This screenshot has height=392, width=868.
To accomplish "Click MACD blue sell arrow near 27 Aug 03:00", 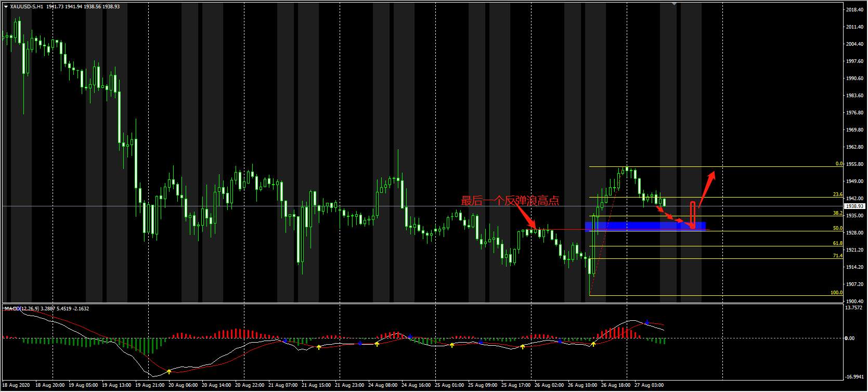I will (x=647, y=322).
